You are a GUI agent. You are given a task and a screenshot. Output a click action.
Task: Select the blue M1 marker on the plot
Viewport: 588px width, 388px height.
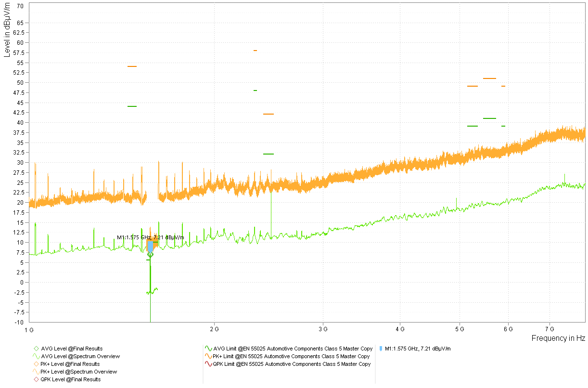pyautogui.click(x=150, y=246)
